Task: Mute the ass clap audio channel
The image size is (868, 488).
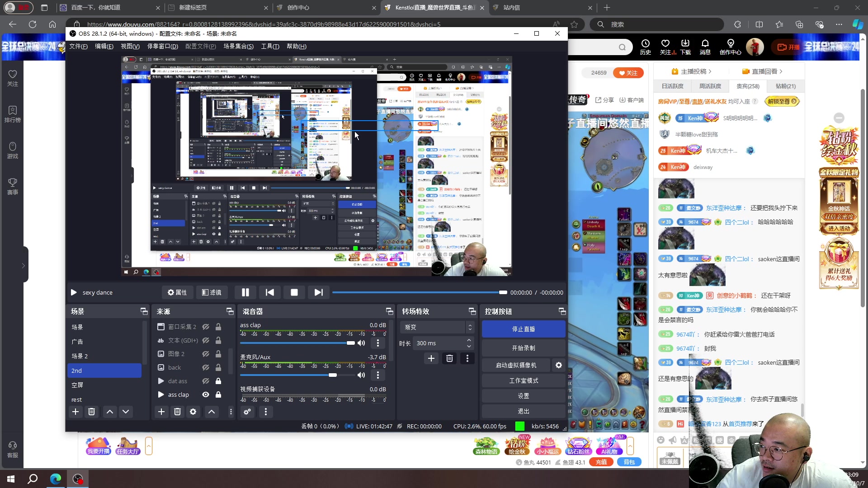Action: click(361, 343)
